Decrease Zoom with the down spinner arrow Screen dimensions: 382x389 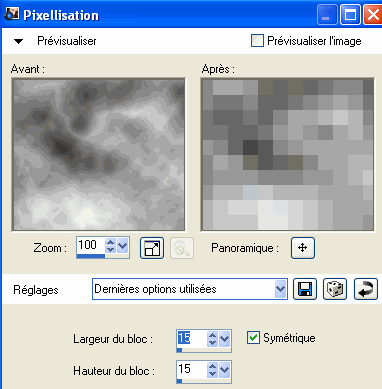(110, 249)
